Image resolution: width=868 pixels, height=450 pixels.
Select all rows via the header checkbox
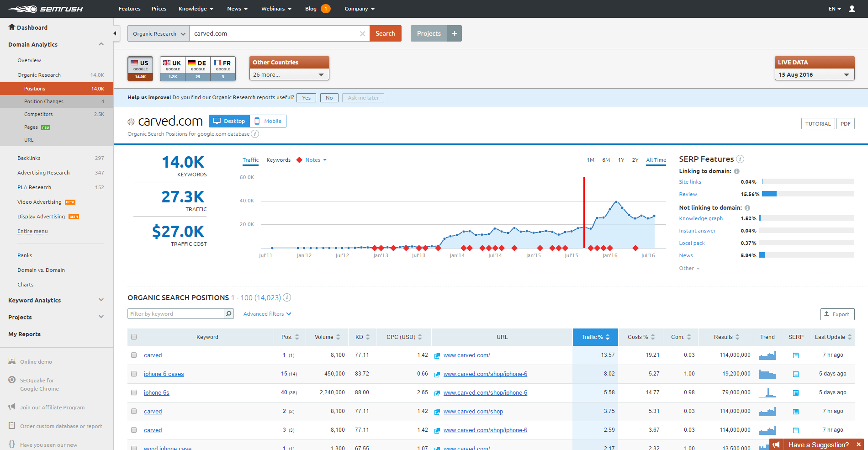point(134,337)
